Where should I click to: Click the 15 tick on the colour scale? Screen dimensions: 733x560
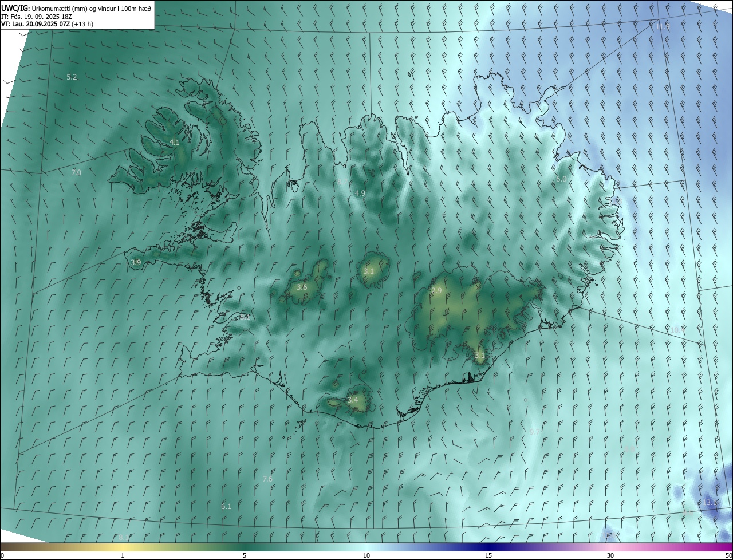point(488,555)
